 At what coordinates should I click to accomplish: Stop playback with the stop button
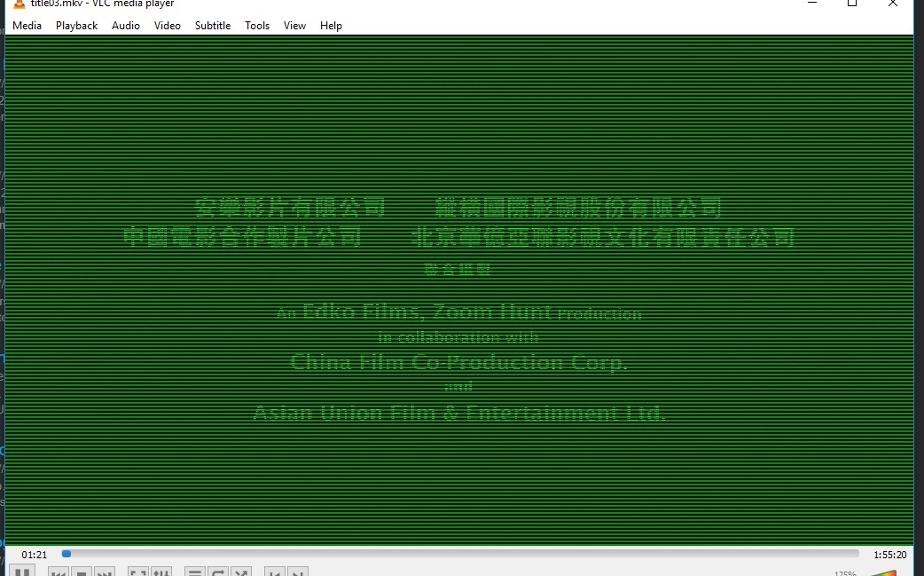82,572
